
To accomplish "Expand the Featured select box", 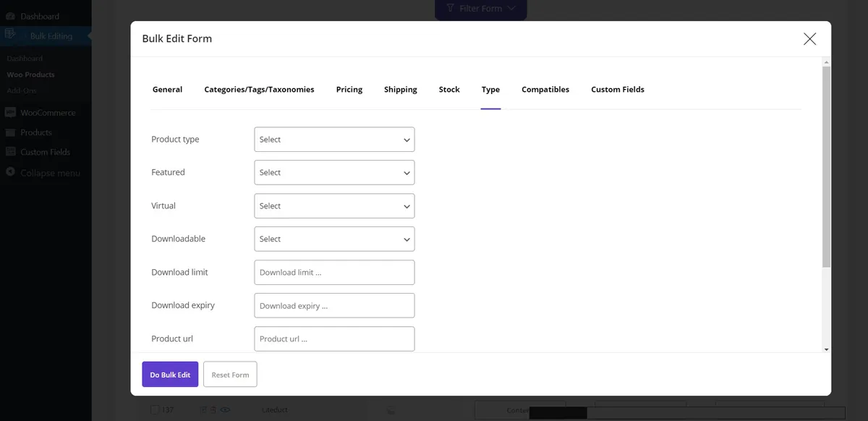I will point(334,173).
